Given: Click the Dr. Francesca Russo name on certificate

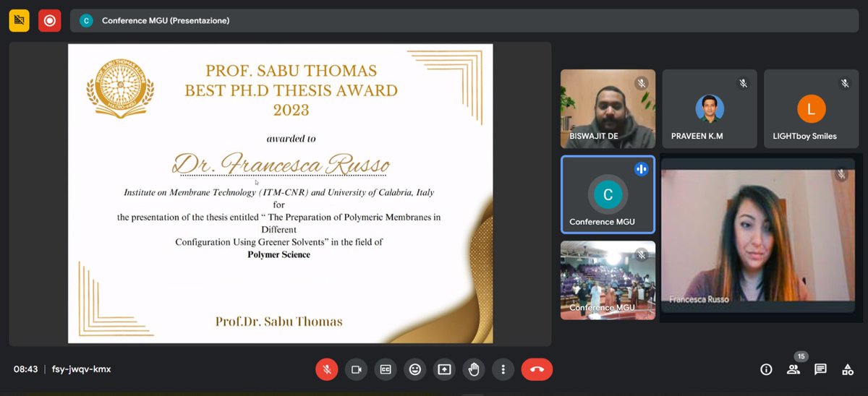Looking at the screenshot, I should 281,164.
